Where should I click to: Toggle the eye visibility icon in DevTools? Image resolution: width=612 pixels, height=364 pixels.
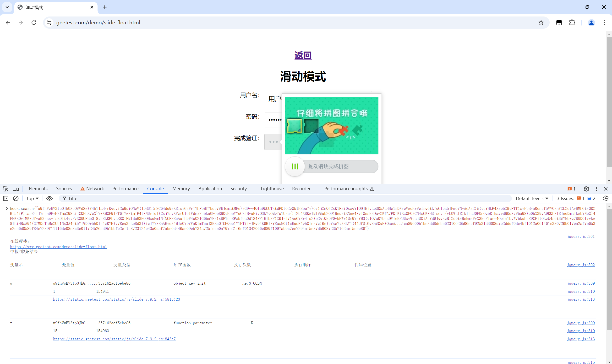point(49,198)
